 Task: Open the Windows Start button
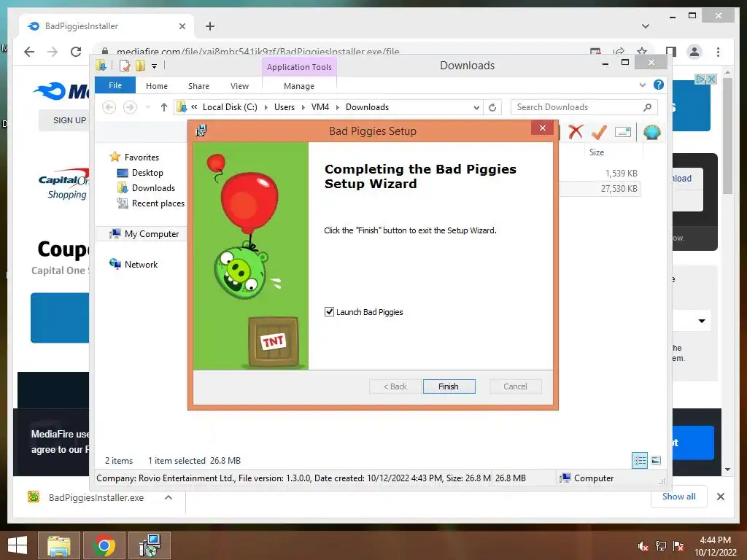[x=18, y=545]
